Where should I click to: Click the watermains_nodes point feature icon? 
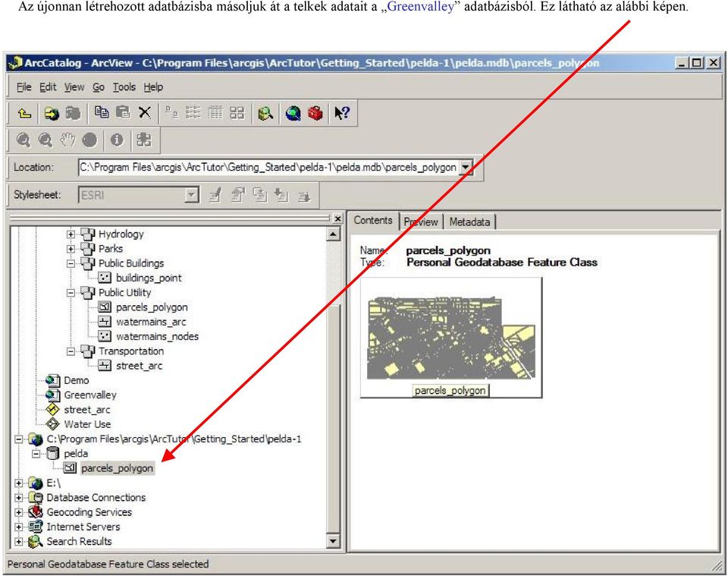click(x=105, y=336)
